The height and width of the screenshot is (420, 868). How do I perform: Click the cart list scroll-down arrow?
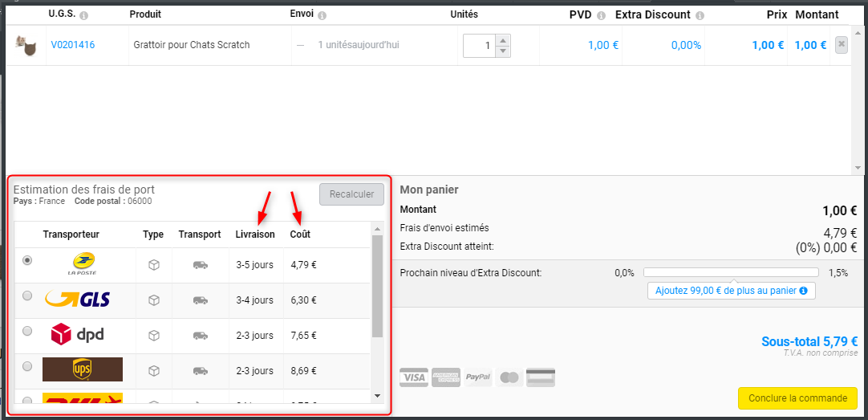858,167
